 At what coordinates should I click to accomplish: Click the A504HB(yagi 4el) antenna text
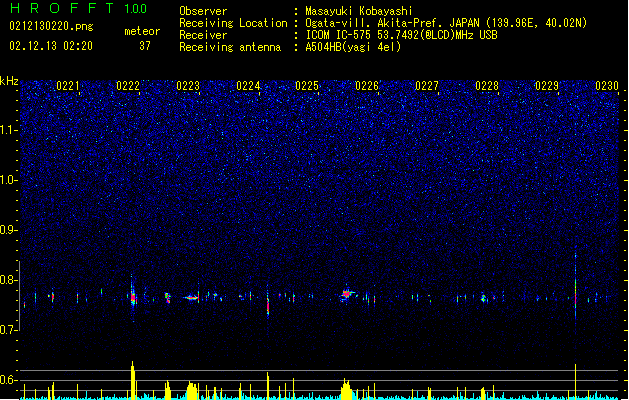[x=353, y=47]
